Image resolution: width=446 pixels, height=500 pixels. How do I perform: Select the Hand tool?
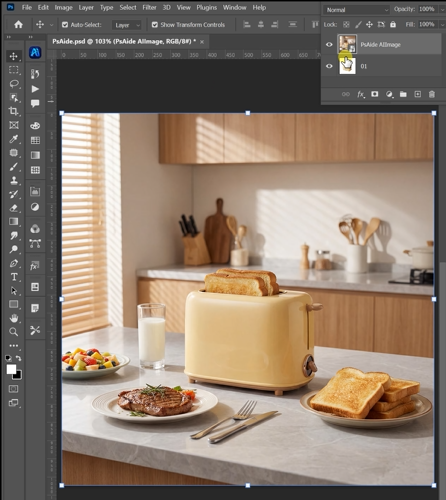coord(14,318)
